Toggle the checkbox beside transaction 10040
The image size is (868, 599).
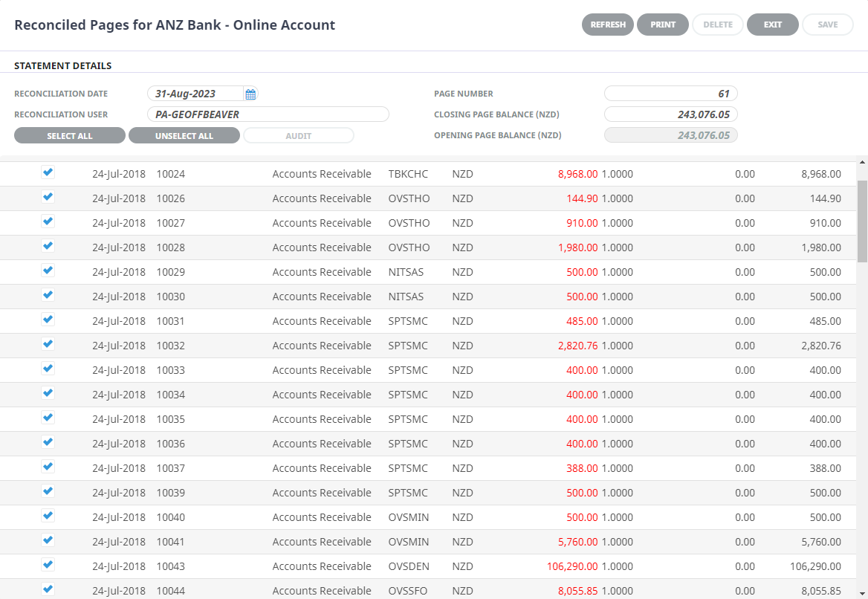point(48,517)
